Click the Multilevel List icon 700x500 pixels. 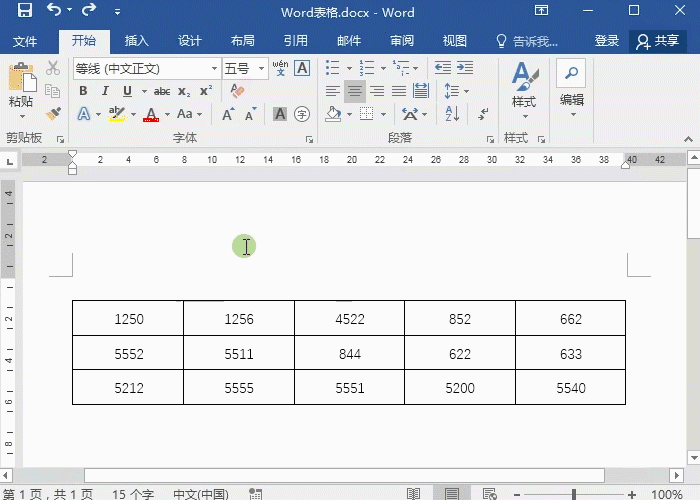tap(401, 68)
